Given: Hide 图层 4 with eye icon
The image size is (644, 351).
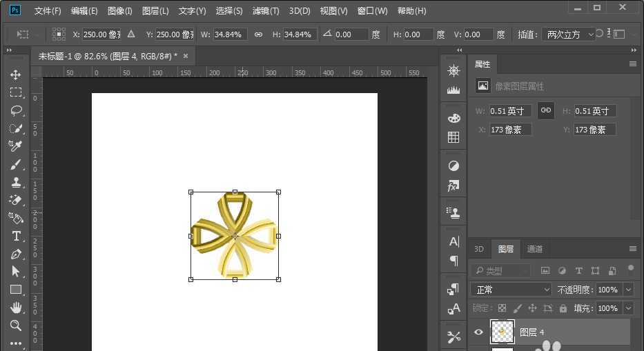Looking at the screenshot, I should 478,332.
